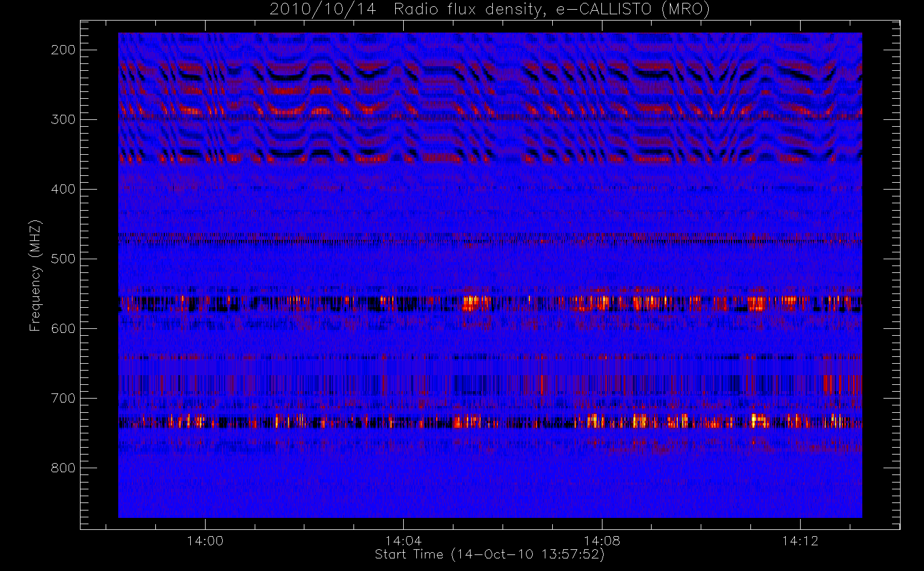This screenshot has width=924, height=571.
Task: Click the 600 frequency tick label
Action: click(x=63, y=328)
